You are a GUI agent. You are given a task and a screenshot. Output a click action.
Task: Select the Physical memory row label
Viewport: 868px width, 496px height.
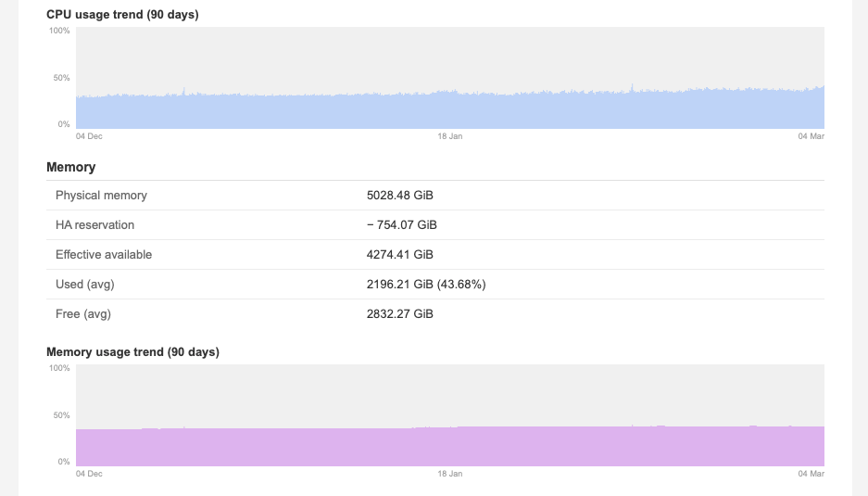tap(101, 196)
